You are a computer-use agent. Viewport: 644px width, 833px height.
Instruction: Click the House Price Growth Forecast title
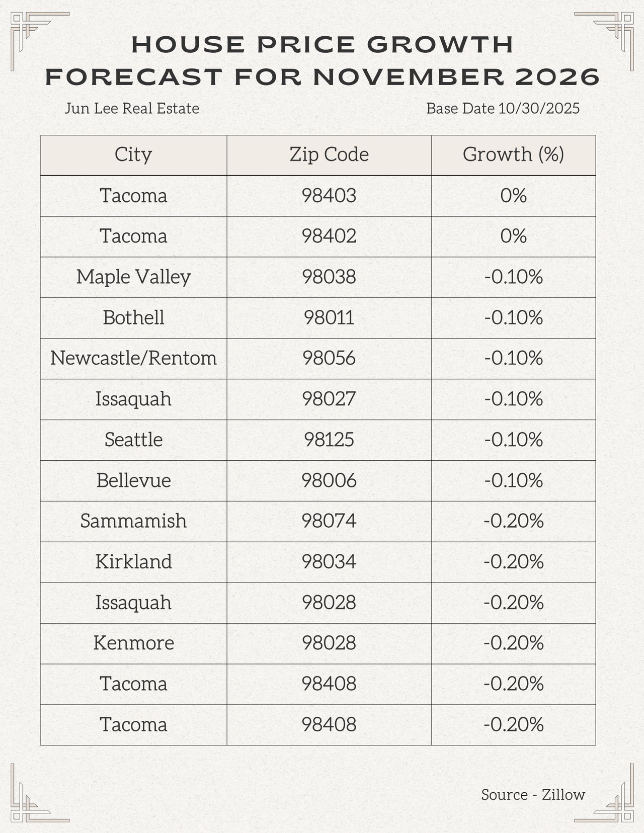tap(322, 60)
